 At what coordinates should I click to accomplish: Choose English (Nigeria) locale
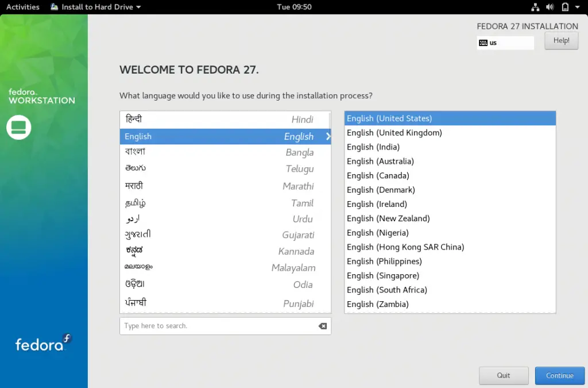point(450,232)
